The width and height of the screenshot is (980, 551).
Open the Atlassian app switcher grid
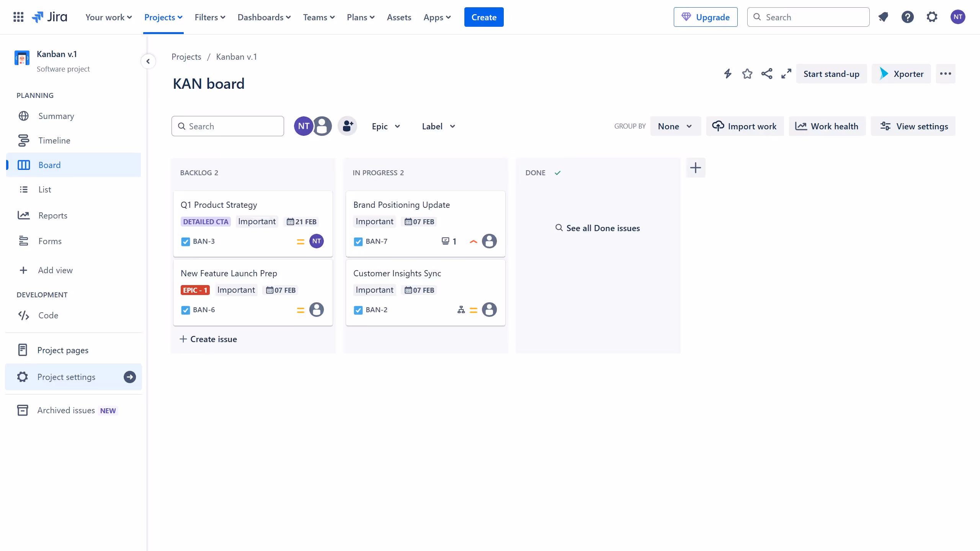click(x=18, y=17)
